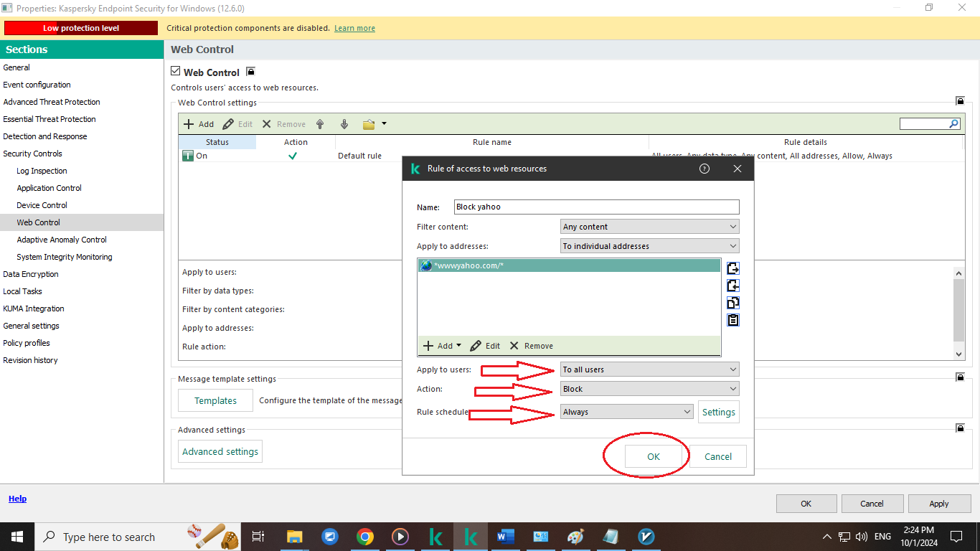
Task: Open Adaptive Anomaly Control section
Action: click(62, 240)
